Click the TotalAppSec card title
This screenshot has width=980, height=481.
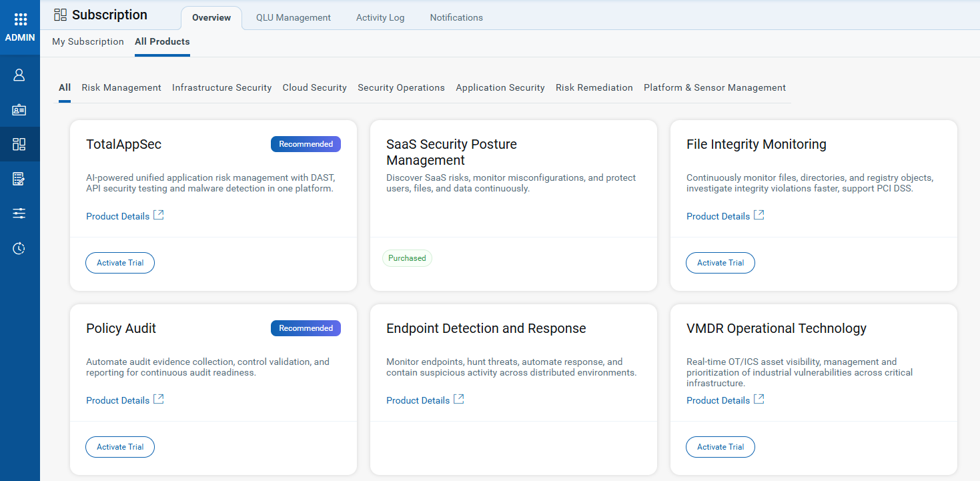pyautogui.click(x=123, y=144)
